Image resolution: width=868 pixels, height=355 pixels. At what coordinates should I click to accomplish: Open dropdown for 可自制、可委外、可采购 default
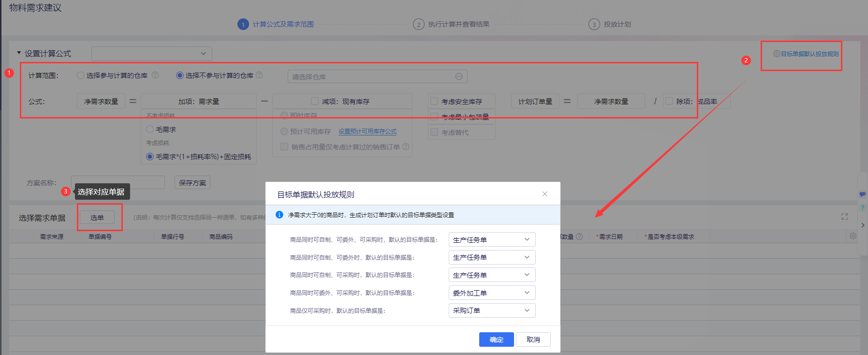492,239
